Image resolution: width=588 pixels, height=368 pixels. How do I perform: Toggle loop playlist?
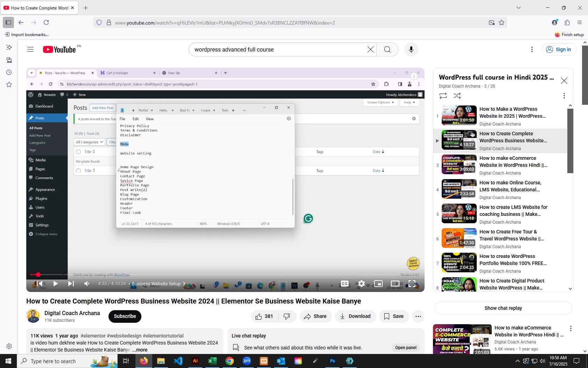(443, 96)
